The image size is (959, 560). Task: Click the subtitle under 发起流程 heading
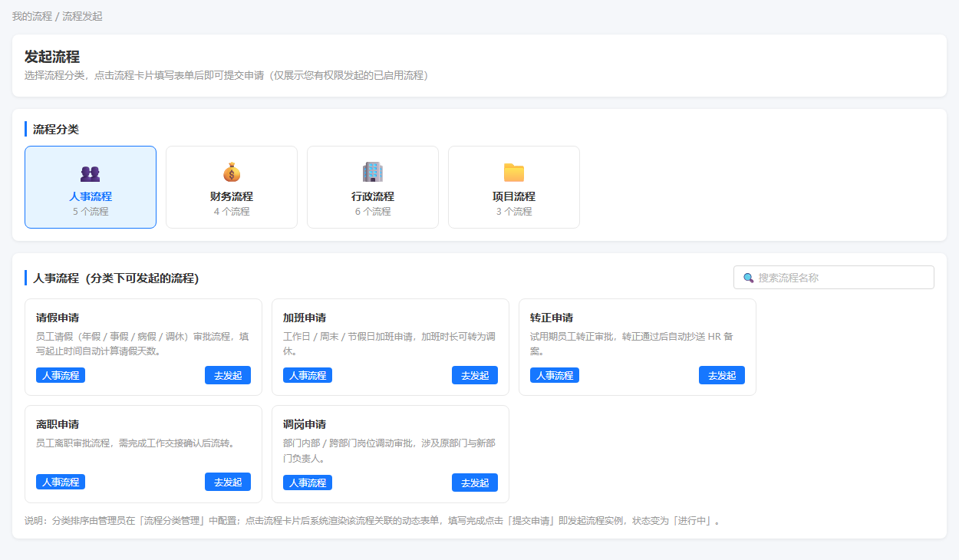click(x=226, y=75)
